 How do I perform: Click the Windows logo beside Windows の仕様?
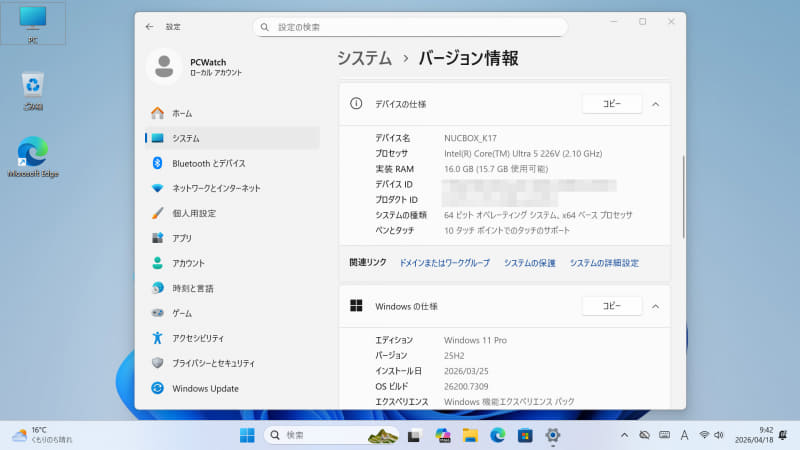click(x=356, y=306)
